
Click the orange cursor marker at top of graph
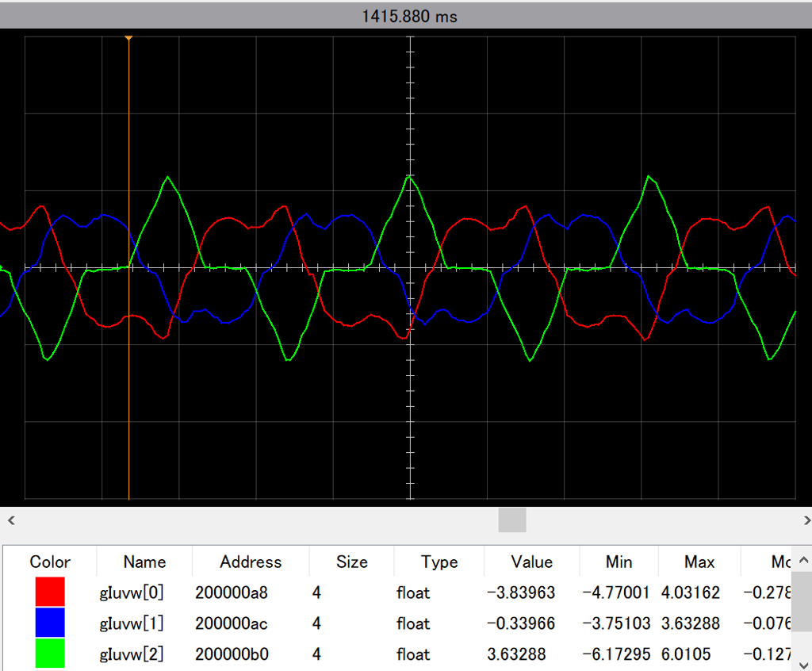128,37
